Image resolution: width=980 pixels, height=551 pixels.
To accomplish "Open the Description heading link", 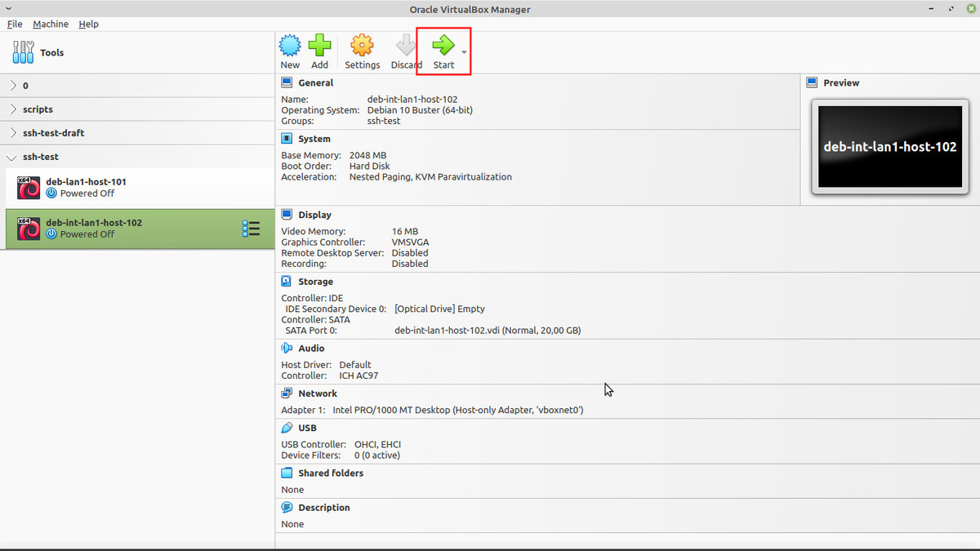I will tap(323, 507).
